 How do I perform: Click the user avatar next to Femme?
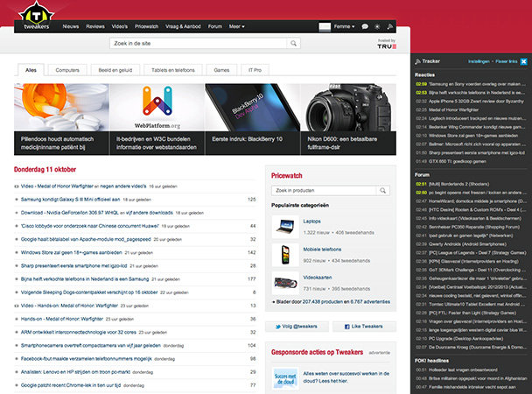tap(325, 27)
